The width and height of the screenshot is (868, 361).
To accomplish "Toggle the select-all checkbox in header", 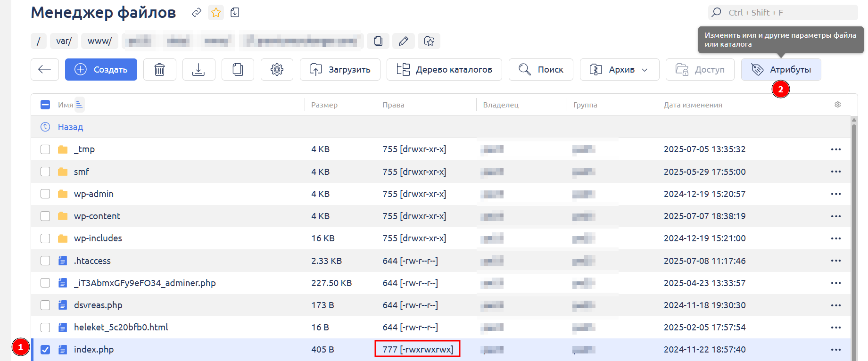I will pos(45,105).
